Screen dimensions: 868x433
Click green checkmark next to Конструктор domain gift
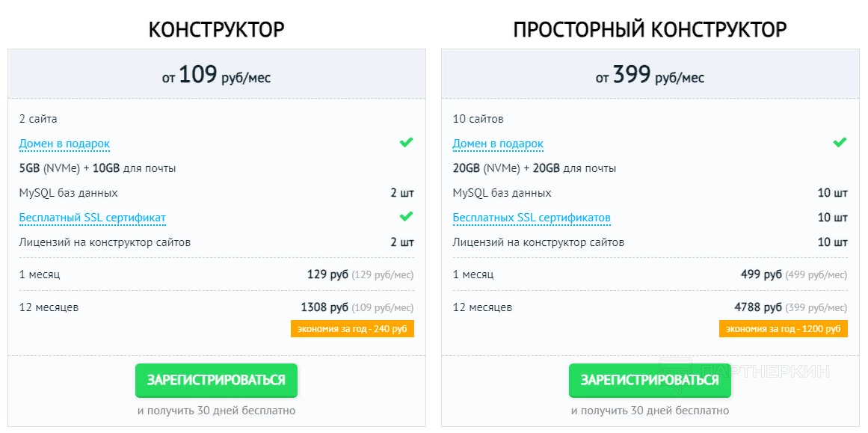[406, 142]
